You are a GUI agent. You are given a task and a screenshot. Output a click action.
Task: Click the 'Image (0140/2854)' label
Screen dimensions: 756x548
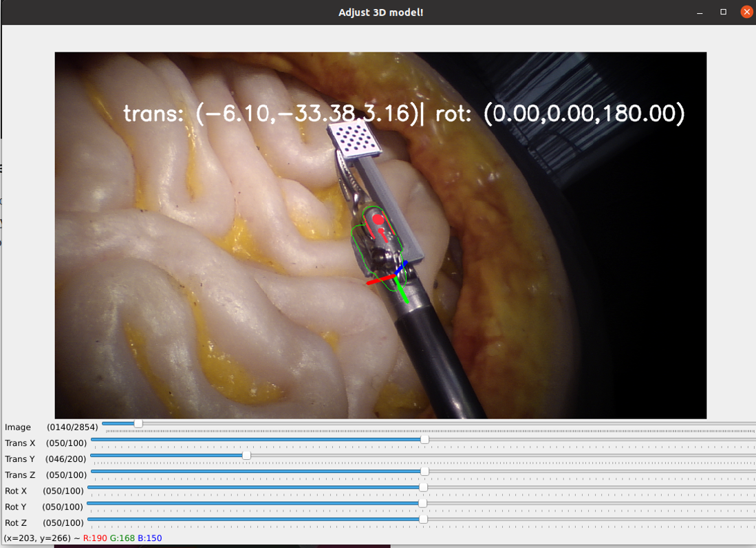pos(51,427)
